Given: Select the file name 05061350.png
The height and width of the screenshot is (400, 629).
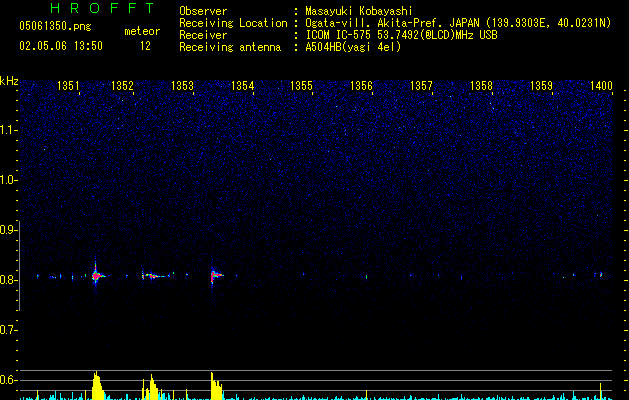Looking at the screenshot, I should tap(55, 27).
